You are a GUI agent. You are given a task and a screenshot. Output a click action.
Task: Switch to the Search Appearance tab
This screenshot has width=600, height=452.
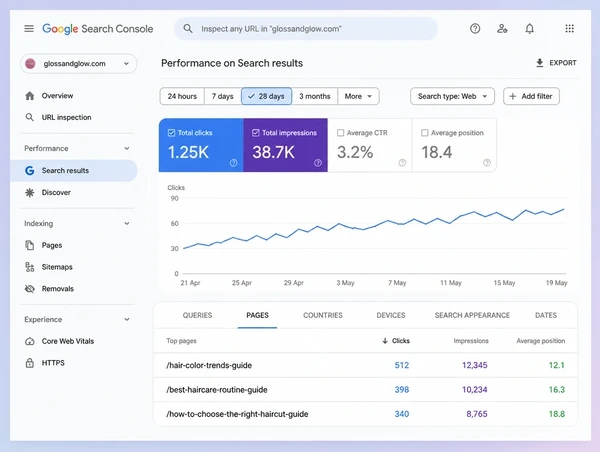(x=472, y=315)
